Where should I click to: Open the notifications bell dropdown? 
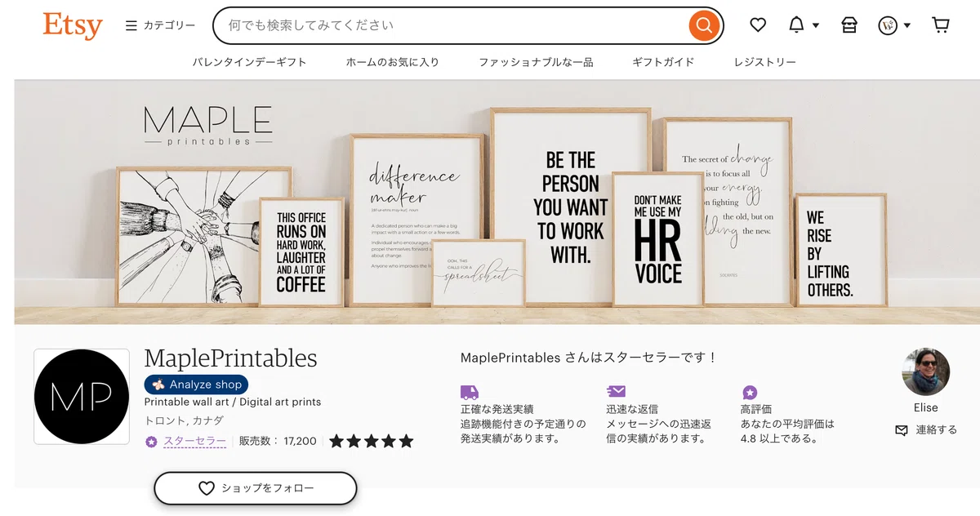[x=804, y=25]
